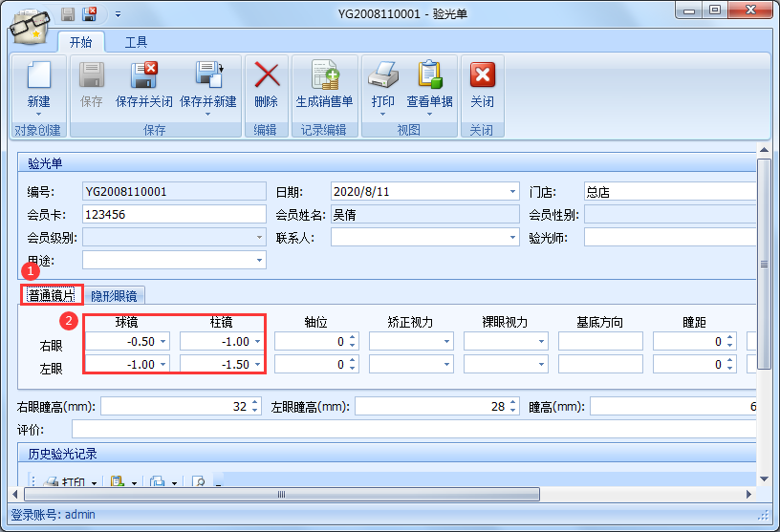Viewport: 780px width, 532px height.
Task: Switch to the 工具 (Tools) ribbon tab
Action: pos(136,42)
